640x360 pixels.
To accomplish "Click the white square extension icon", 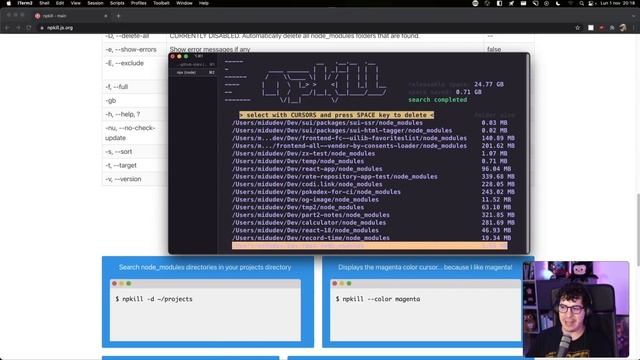I will coord(591,28).
